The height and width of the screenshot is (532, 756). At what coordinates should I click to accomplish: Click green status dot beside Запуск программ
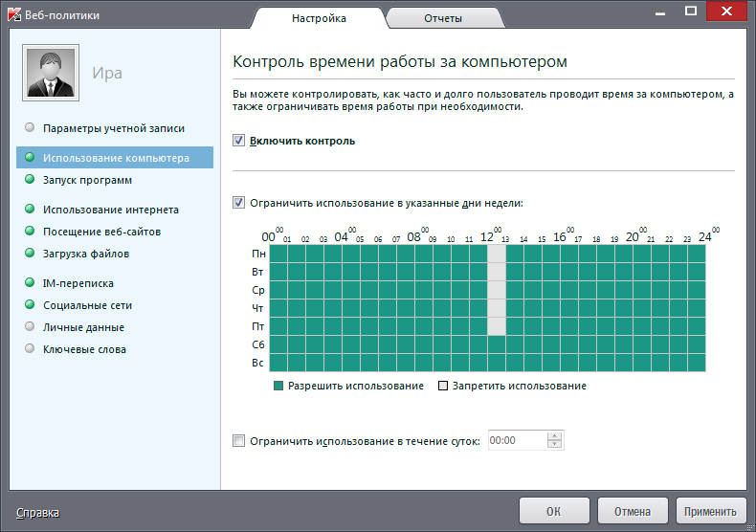coord(30,179)
